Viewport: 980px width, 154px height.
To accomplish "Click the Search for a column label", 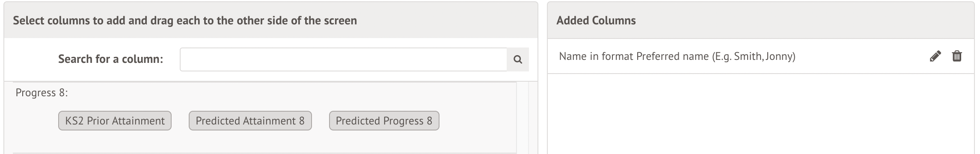I will pyautogui.click(x=110, y=59).
